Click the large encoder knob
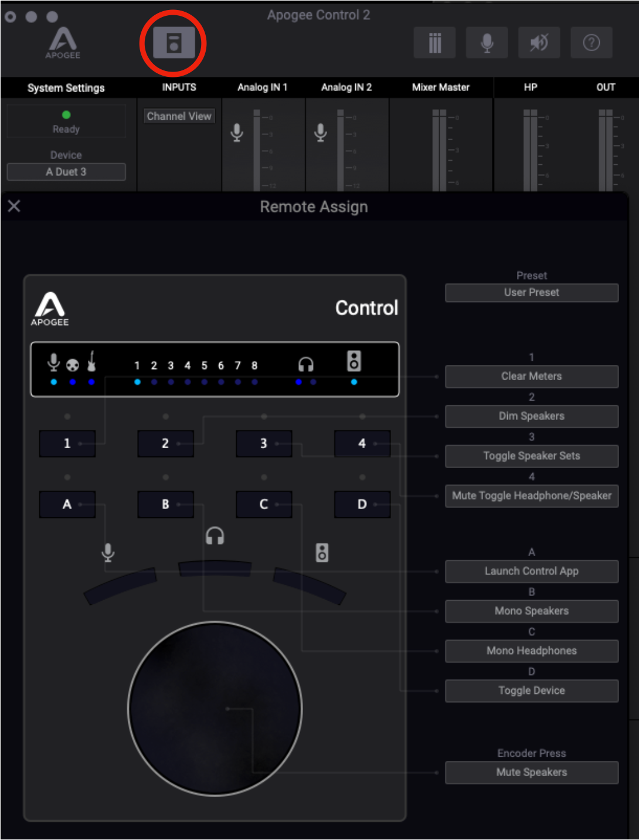Image resolution: width=639 pixels, height=840 pixels. click(x=215, y=709)
